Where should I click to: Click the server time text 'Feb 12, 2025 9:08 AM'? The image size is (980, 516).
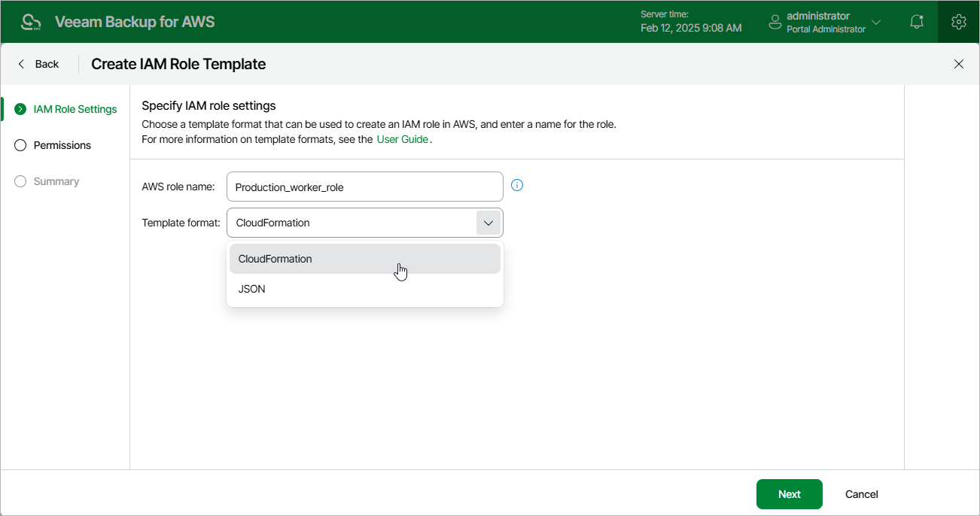[x=691, y=28]
